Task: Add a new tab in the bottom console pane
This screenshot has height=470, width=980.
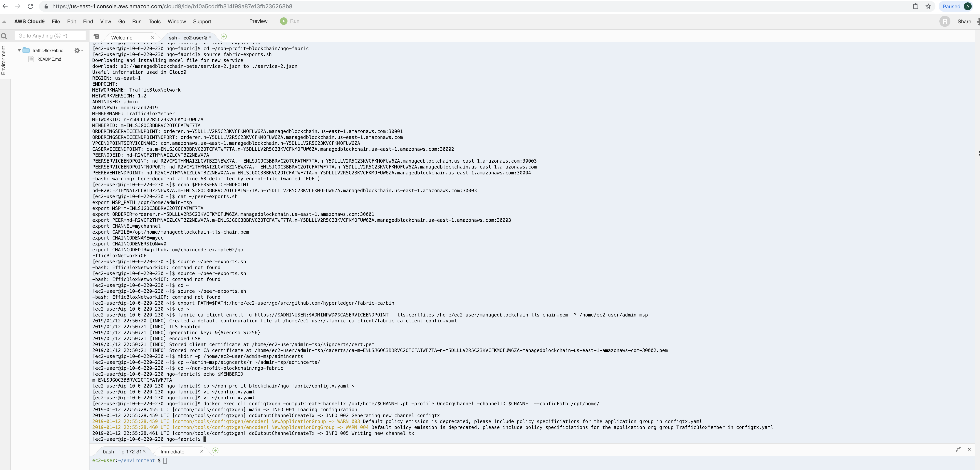Action: [x=215, y=451]
